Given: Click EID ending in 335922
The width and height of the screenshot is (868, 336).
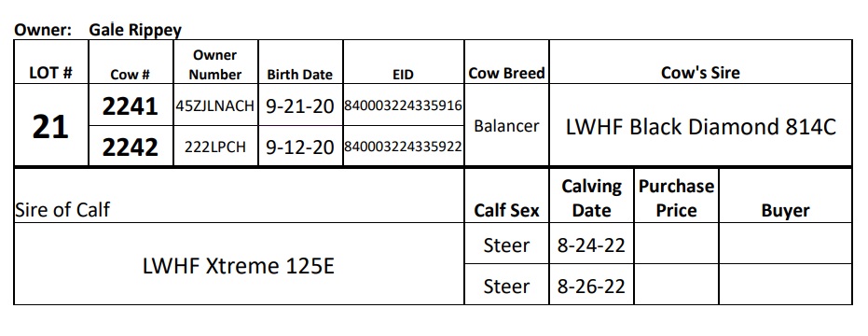Looking at the screenshot, I should point(403,147).
